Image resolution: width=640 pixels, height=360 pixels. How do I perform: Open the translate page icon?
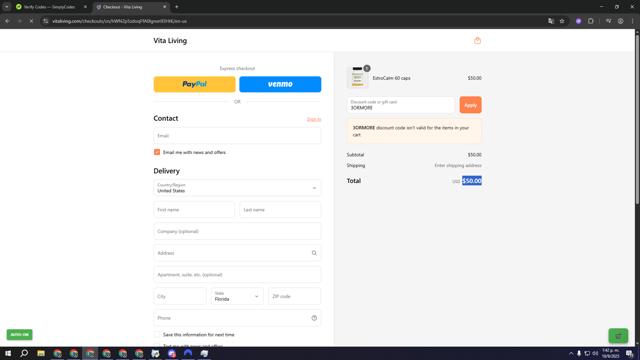[x=551, y=21]
